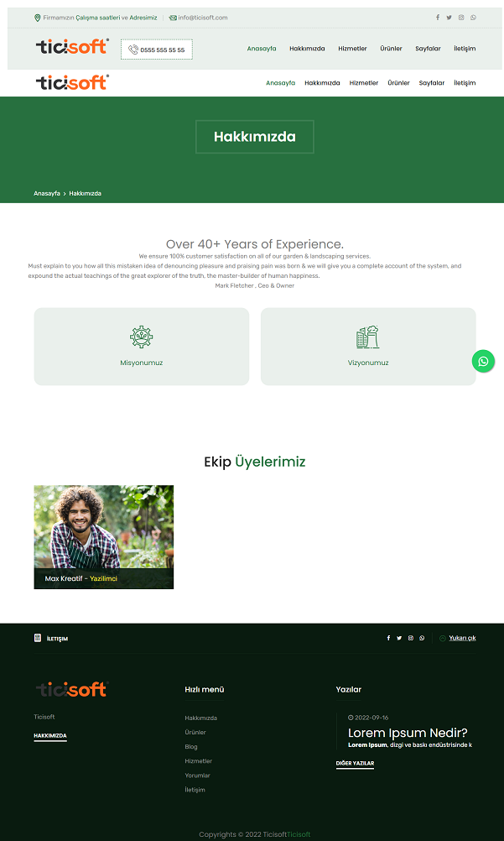Open the Max Kreatif team member photo

pyautogui.click(x=103, y=529)
